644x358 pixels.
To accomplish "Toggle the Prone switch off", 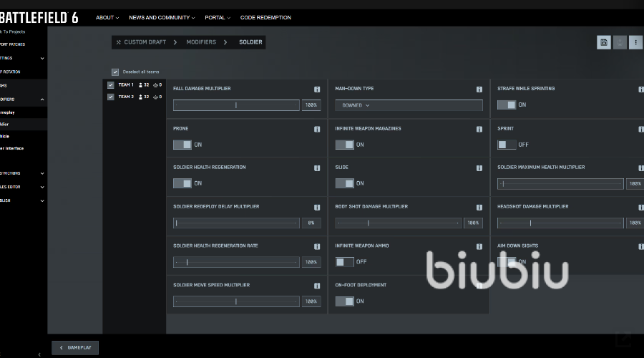I will 182,145.
